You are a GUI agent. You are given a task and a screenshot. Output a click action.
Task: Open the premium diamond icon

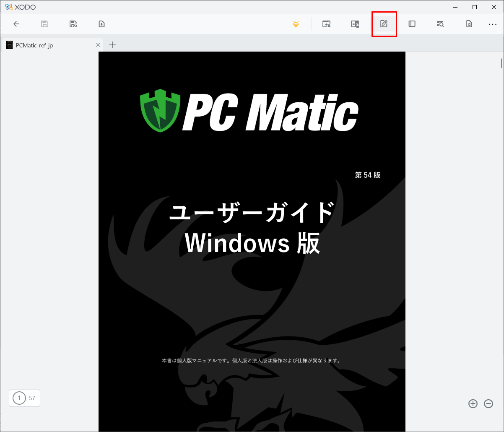[296, 24]
